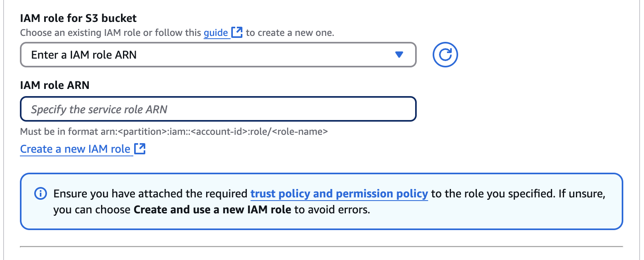Click the 'IAM role ARN' field label
The width and height of the screenshot is (644, 260).
[55, 85]
